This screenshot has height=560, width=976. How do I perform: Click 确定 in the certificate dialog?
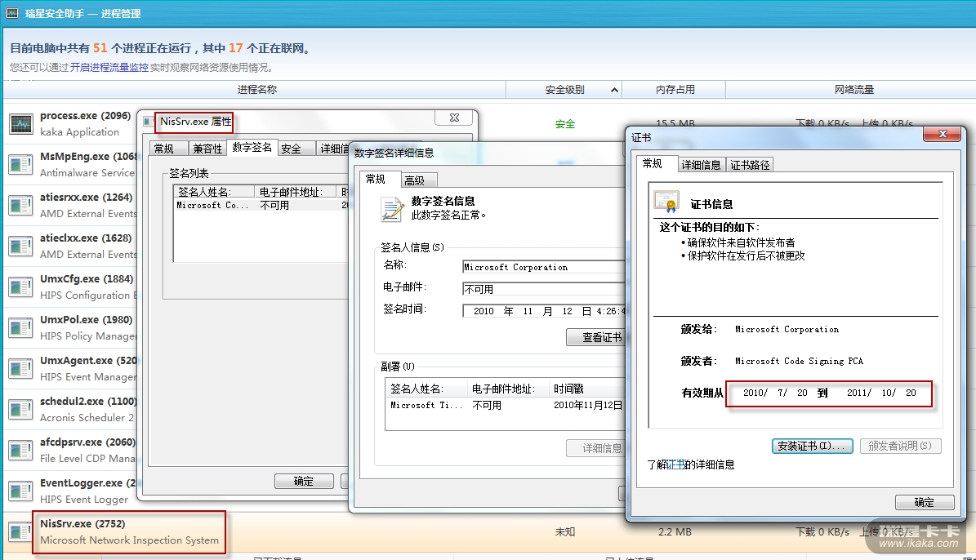(x=925, y=502)
